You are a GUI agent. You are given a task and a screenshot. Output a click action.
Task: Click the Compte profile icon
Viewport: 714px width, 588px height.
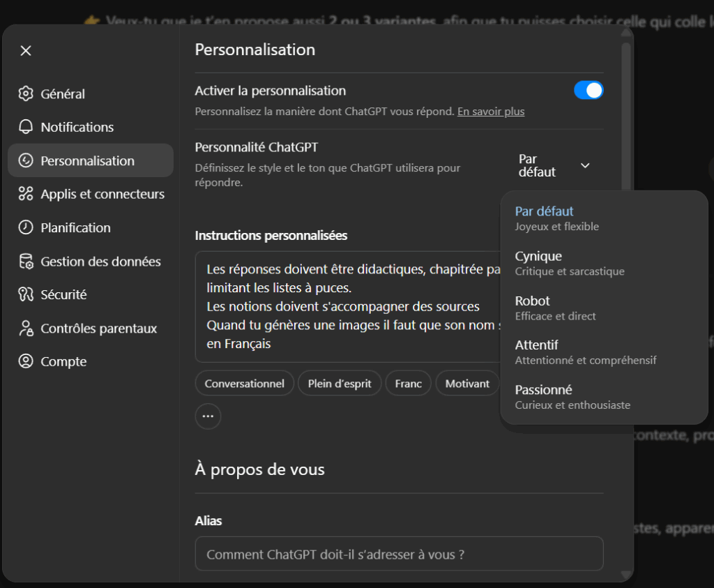pyautogui.click(x=26, y=361)
